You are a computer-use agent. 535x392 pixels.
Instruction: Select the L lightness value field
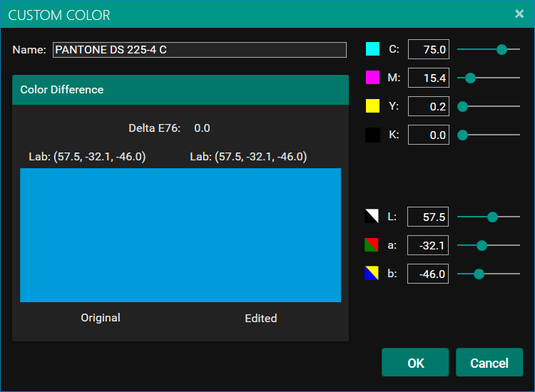coord(428,217)
